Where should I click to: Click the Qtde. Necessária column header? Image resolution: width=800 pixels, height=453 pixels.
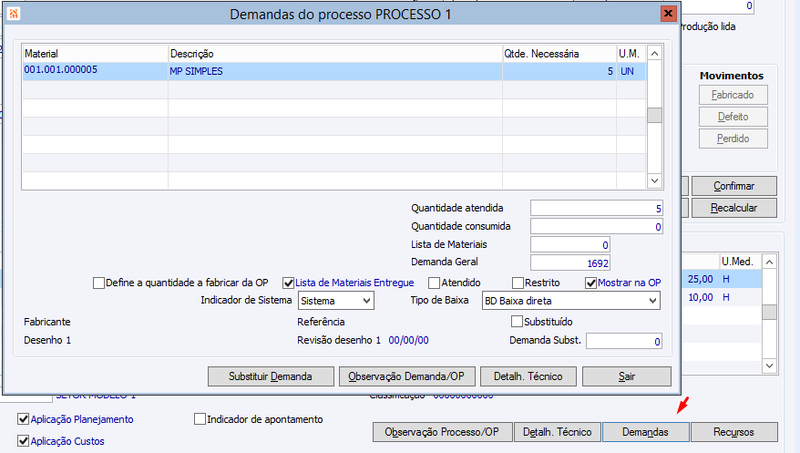point(560,54)
